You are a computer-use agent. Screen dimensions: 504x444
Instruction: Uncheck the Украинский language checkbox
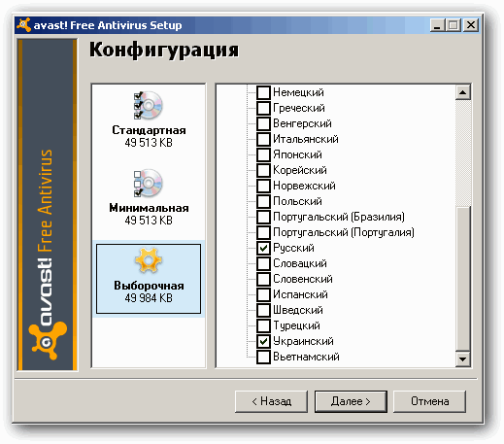[263, 341]
